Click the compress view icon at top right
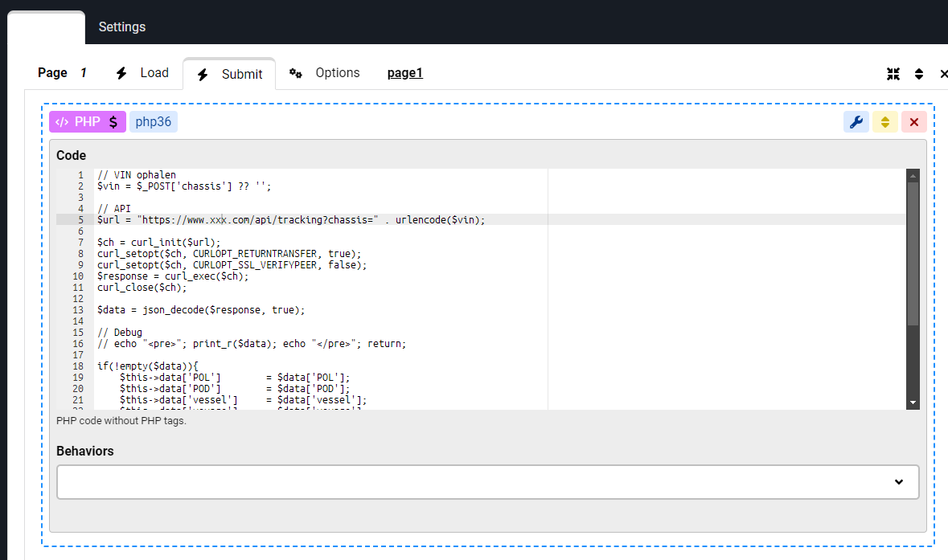This screenshot has width=948, height=560. tap(893, 74)
